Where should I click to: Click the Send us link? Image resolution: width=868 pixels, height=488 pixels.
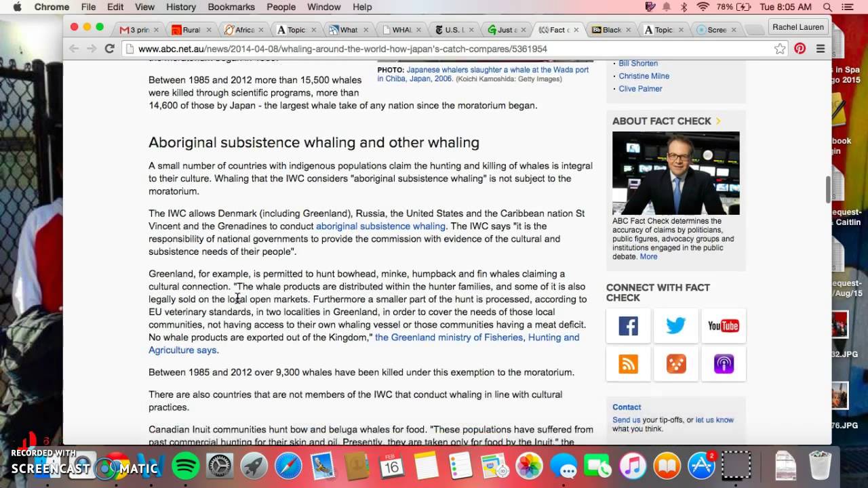click(x=626, y=420)
